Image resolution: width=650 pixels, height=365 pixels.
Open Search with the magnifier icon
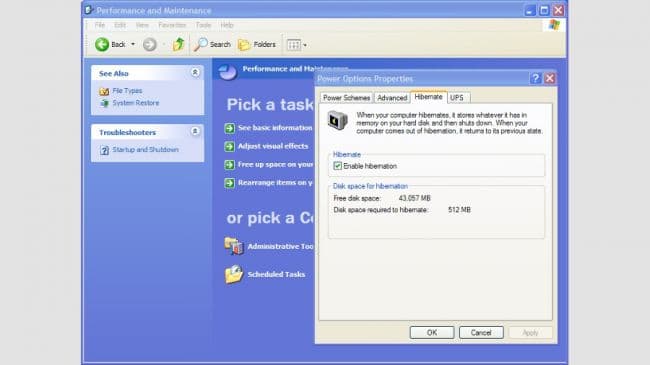(201, 44)
